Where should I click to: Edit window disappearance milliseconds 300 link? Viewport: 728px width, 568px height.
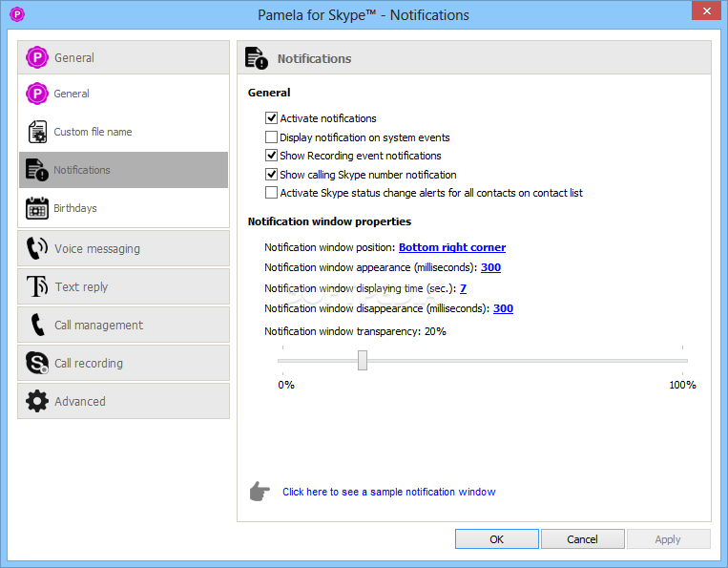503,308
